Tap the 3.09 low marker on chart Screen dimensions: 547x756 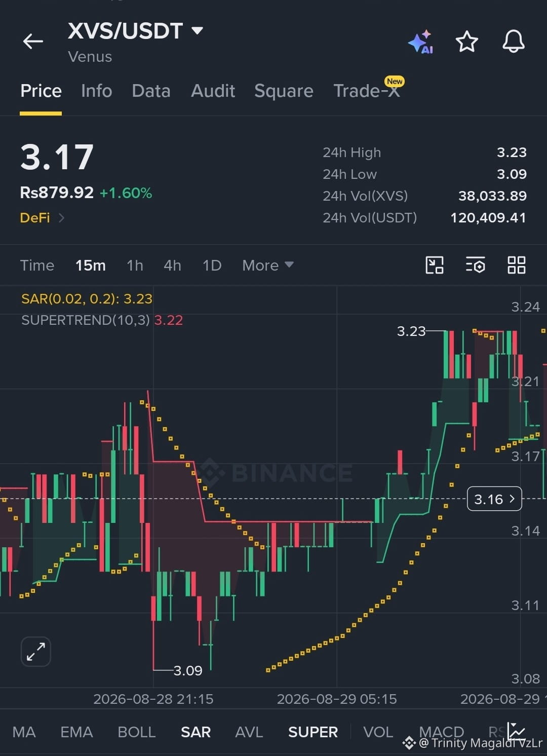pos(188,670)
